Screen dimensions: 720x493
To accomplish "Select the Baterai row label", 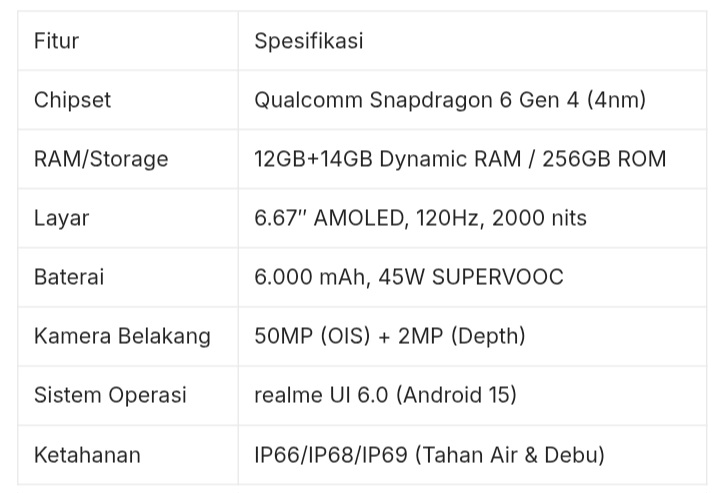I will [x=69, y=277].
